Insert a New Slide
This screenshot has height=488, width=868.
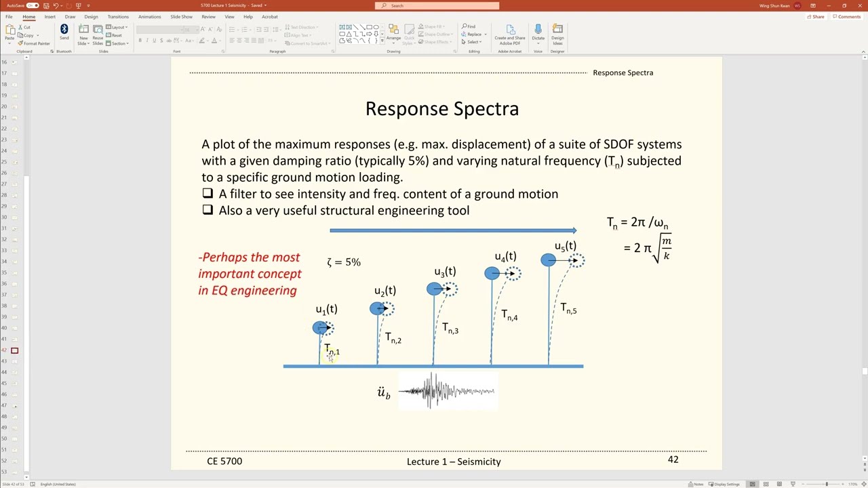(83, 35)
